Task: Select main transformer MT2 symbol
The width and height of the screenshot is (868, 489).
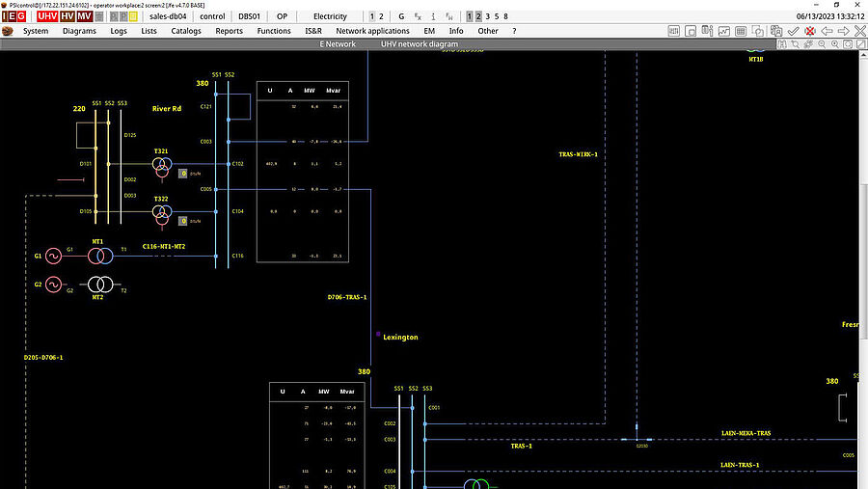Action: point(100,285)
